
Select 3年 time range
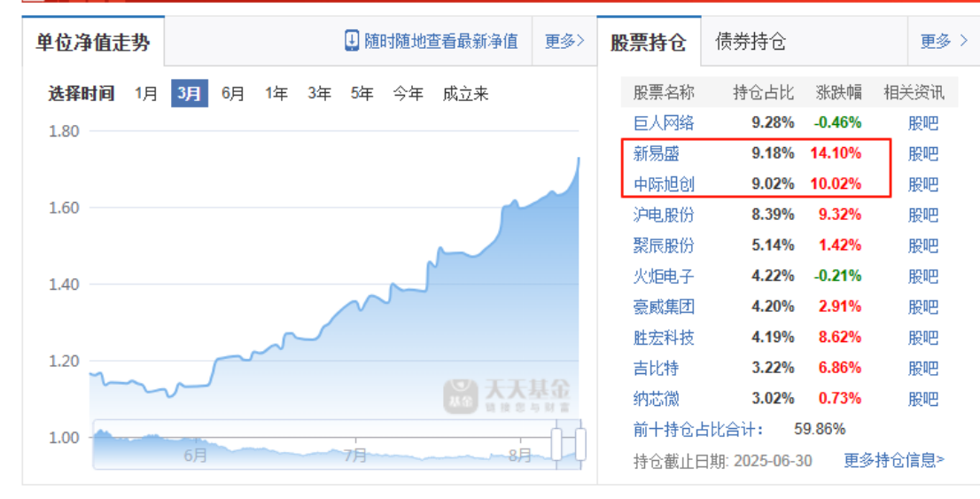pos(319,94)
